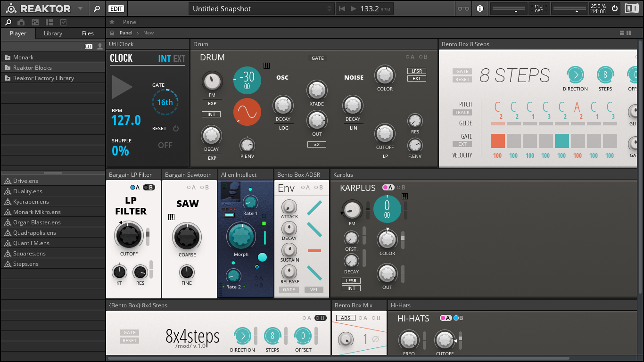
Task: Switch to the Files tab
Action: coord(88,33)
